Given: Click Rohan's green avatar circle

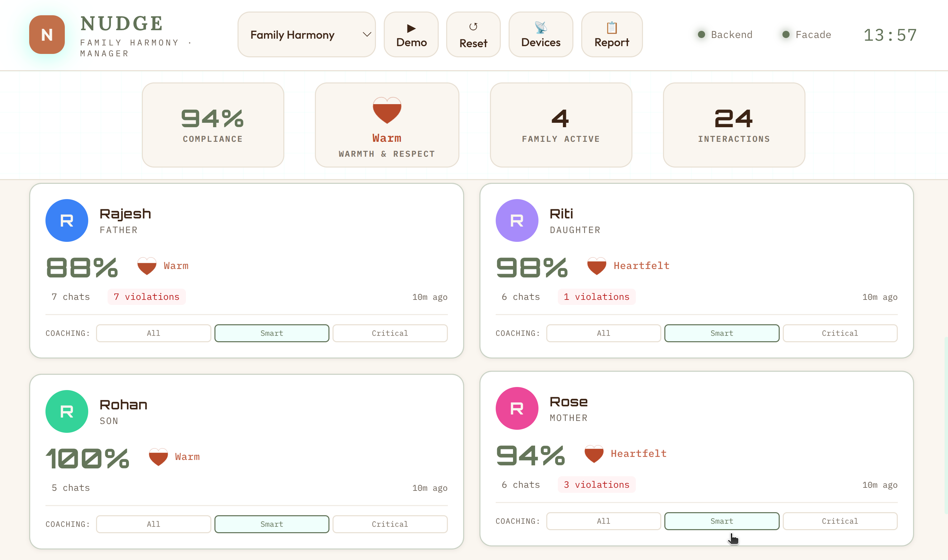Looking at the screenshot, I should pyautogui.click(x=67, y=411).
